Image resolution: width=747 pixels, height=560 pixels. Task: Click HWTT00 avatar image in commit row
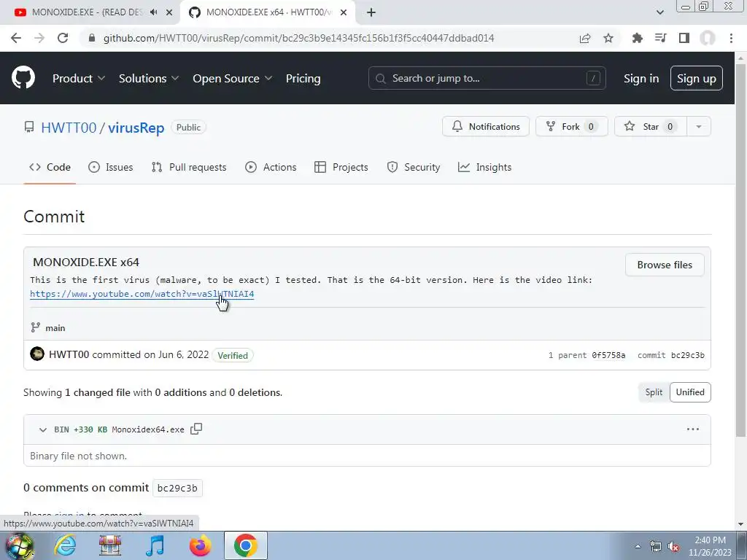[37, 354]
